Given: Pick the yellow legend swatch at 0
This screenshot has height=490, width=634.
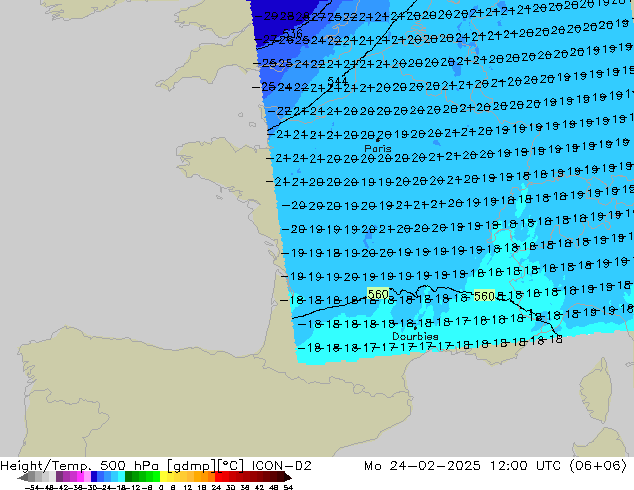Looking at the screenshot, I should pyautogui.click(x=163, y=476).
